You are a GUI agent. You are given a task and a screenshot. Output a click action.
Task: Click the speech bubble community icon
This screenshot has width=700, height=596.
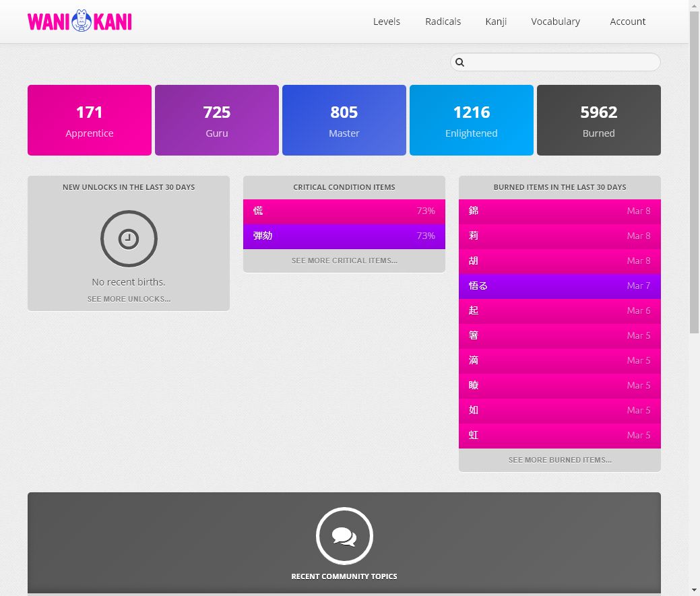[x=344, y=536]
